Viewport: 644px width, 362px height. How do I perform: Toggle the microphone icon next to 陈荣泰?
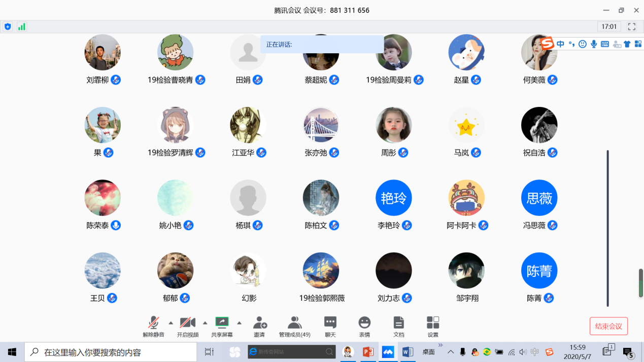click(116, 226)
